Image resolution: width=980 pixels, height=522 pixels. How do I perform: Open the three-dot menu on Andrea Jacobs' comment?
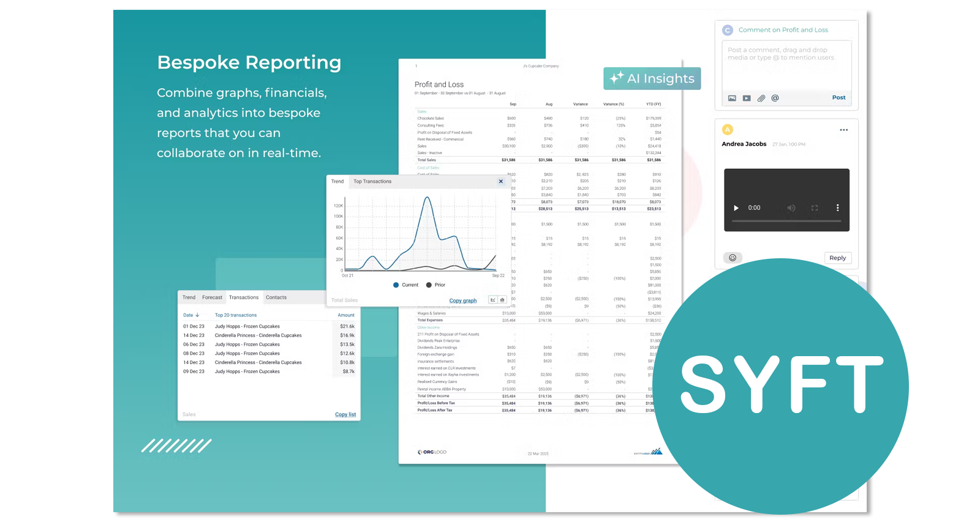(844, 130)
